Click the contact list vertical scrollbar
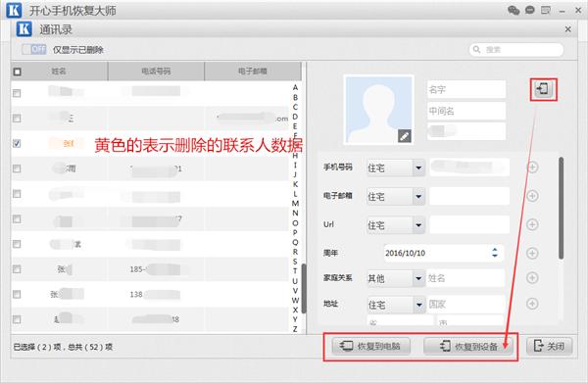This screenshot has width=588, height=383. (x=304, y=289)
